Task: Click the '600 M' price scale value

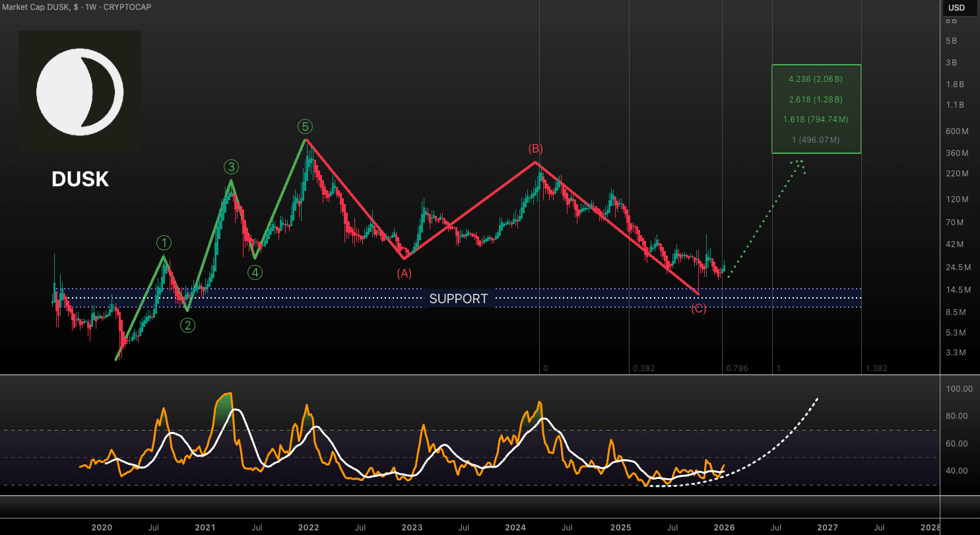Action: click(x=956, y=131)
